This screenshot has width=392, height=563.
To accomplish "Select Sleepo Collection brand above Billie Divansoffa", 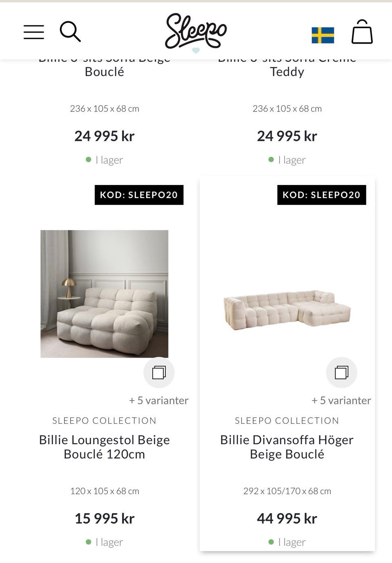I will point(287,421).
